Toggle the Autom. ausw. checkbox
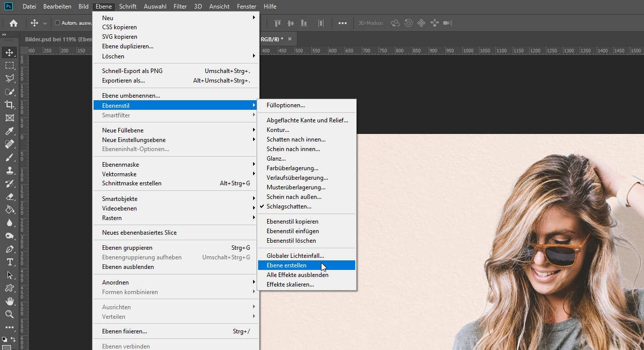This screenshot has width=644, height=350. (x=57, y=23)
